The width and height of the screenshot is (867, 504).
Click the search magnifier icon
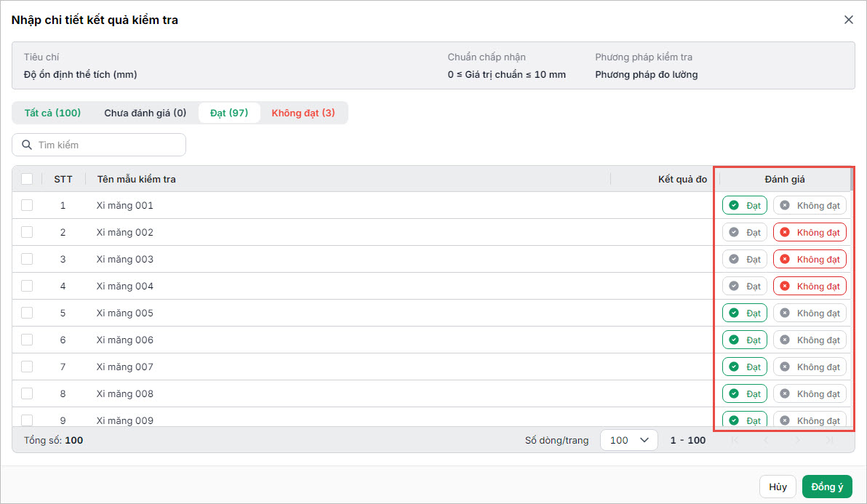tap(26, 145)
